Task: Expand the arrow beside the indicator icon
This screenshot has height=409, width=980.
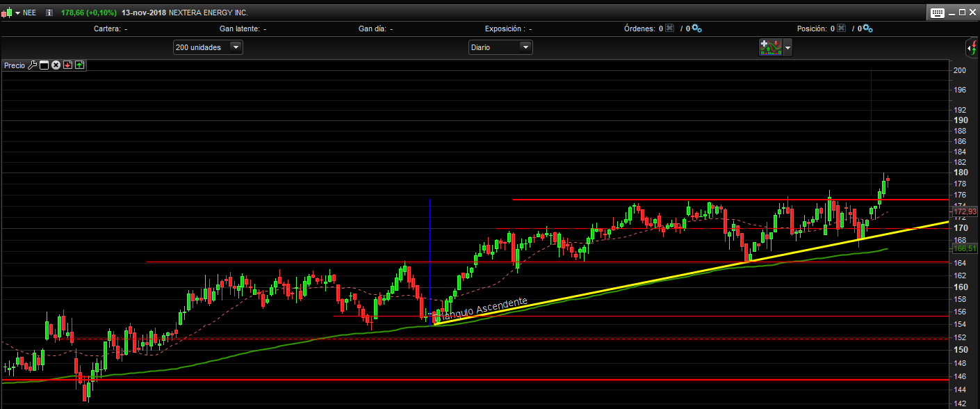Action: [x=787, y=47]
